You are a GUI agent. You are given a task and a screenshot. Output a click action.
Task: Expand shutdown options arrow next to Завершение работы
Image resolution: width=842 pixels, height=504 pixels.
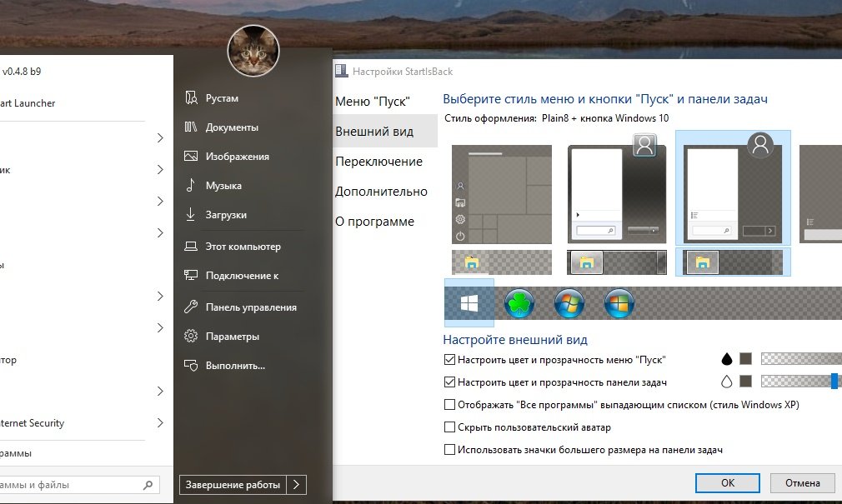click(x=297, y=485)
